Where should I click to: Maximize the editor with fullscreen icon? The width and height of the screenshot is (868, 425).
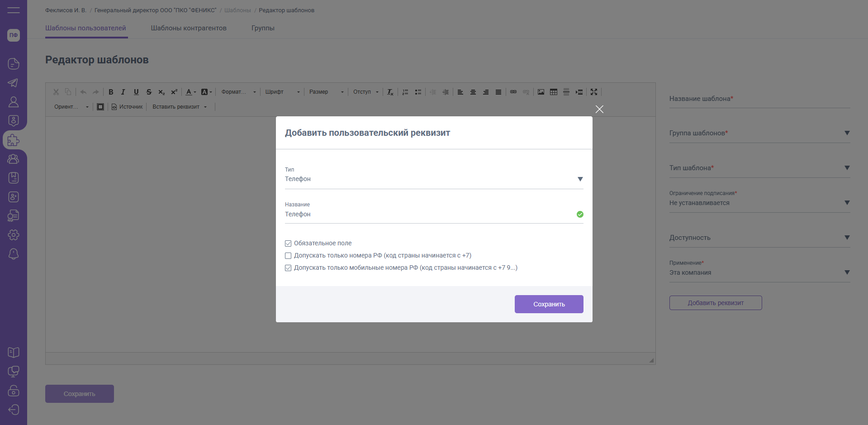(x=594, y=92)
